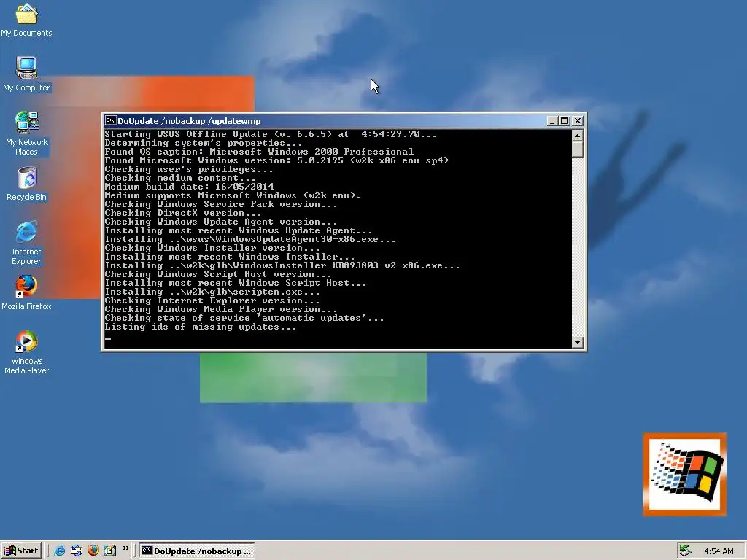Click the 'Checking Windows Installer version...' line
The height and width of the screenshot is (560, 747).
click(x=212, y=248)
